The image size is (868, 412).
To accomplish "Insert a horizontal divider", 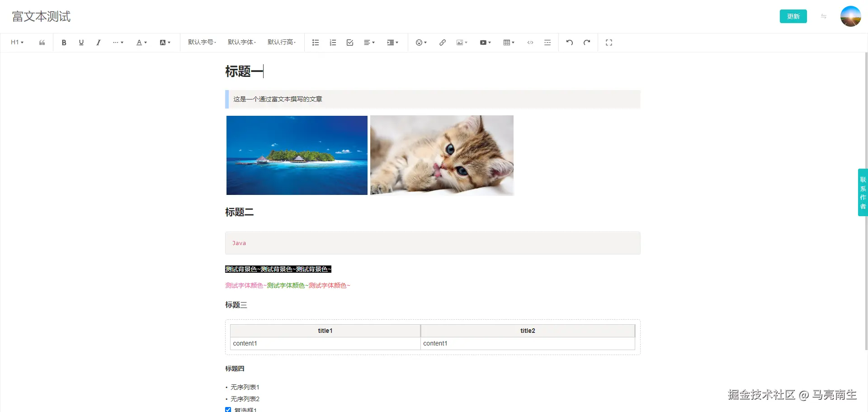I will tap(547, 42).
